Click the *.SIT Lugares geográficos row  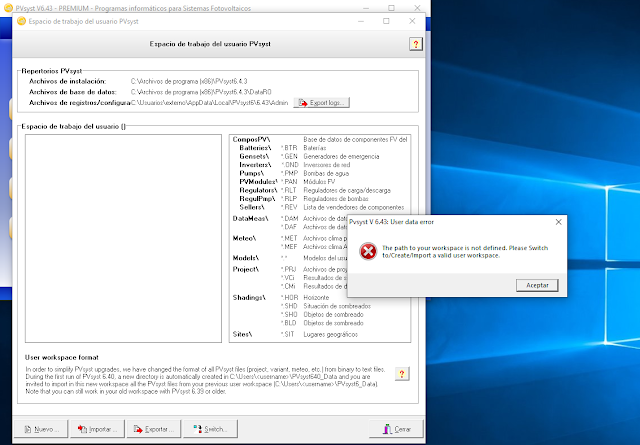pyautogui.click(x=319, y=334)
